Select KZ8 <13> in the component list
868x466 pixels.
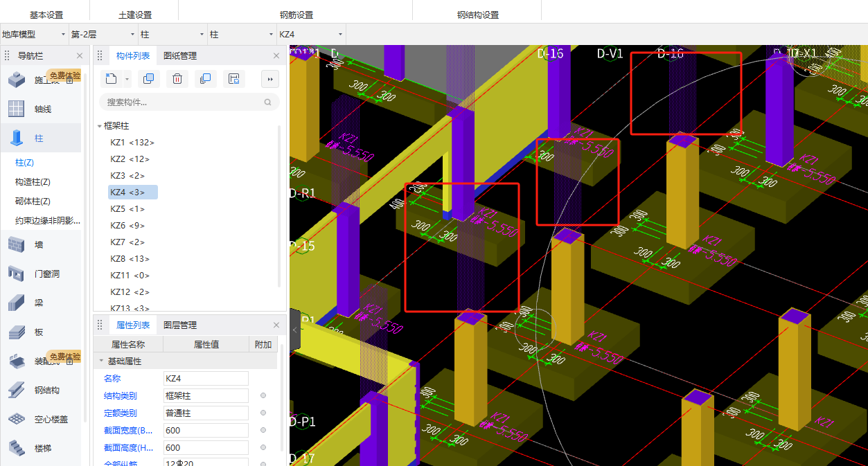click(x=130, y=259)
